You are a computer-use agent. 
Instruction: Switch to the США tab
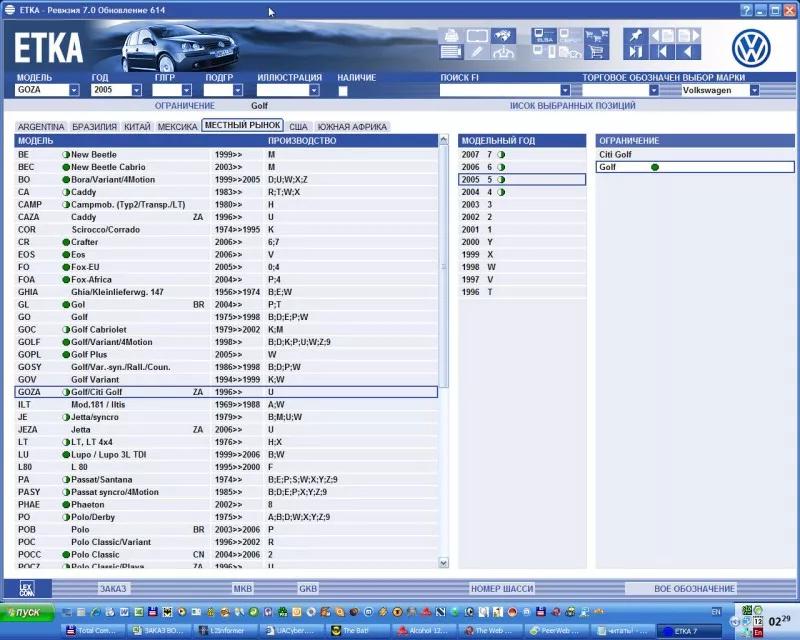[x=298, y=127]
